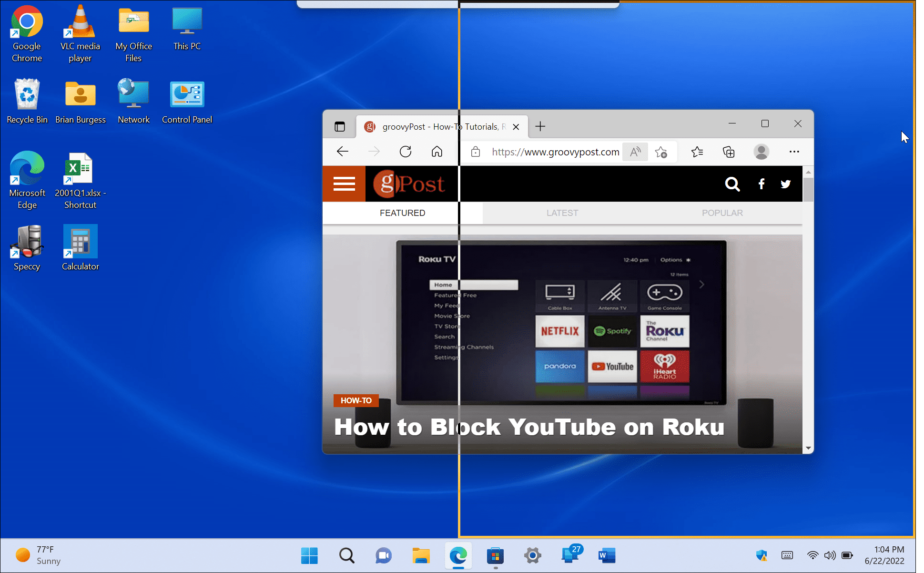Switch to the LATEST tab
Image resolution: width=924 pixels, height=573 pixels.
point(562,213)
